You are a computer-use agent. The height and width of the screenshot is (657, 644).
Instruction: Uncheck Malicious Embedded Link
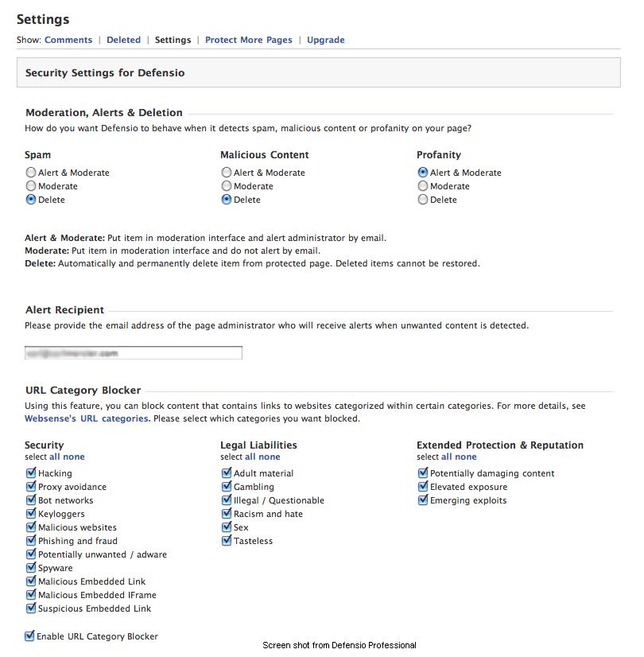coord(31,581)
